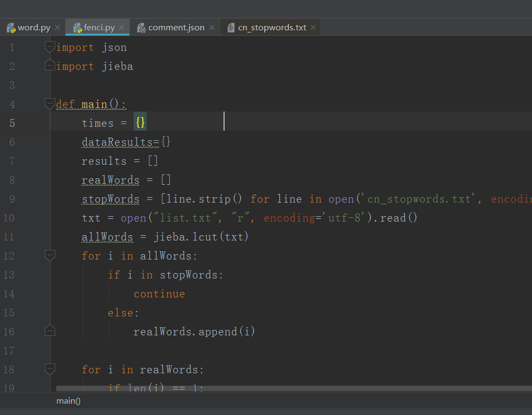
Task: Click the 'times' variable on line 5
Action: click(x=98, y=123)
